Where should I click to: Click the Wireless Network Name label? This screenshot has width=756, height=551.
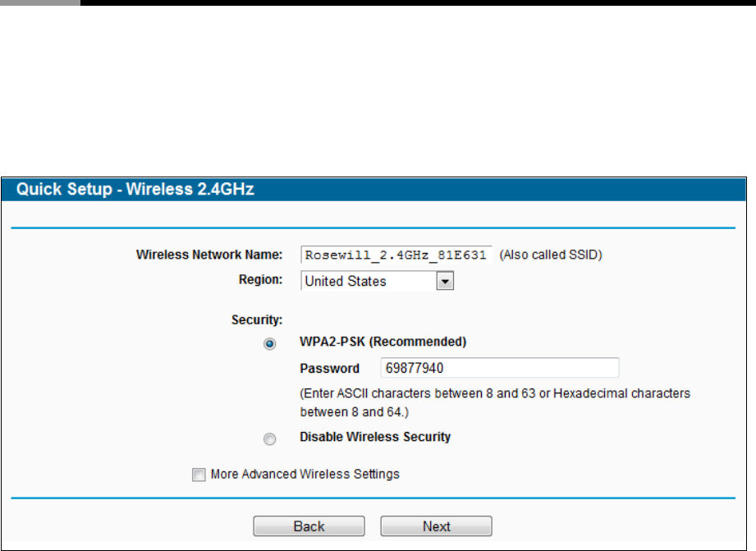click(209, 255)
